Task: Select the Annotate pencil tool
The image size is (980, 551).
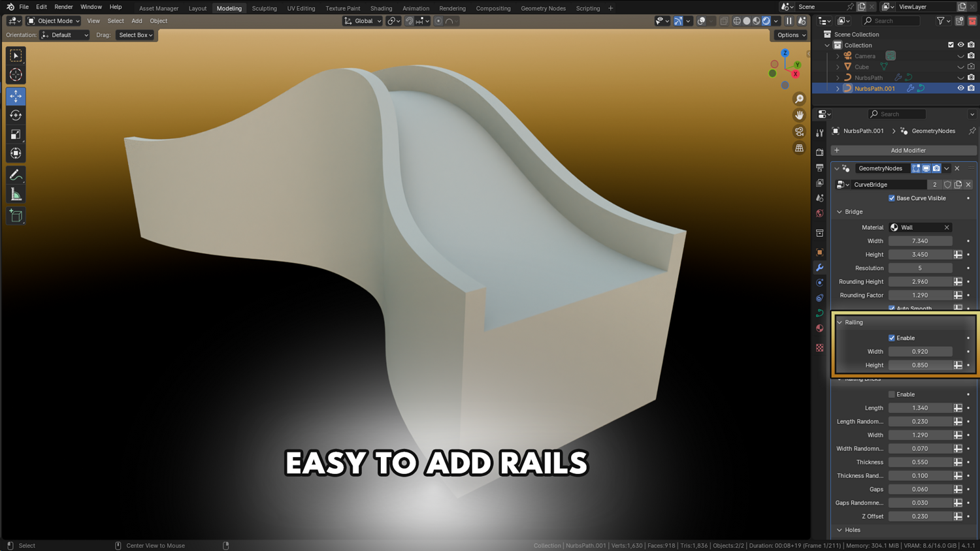Action: click(16, 175)
